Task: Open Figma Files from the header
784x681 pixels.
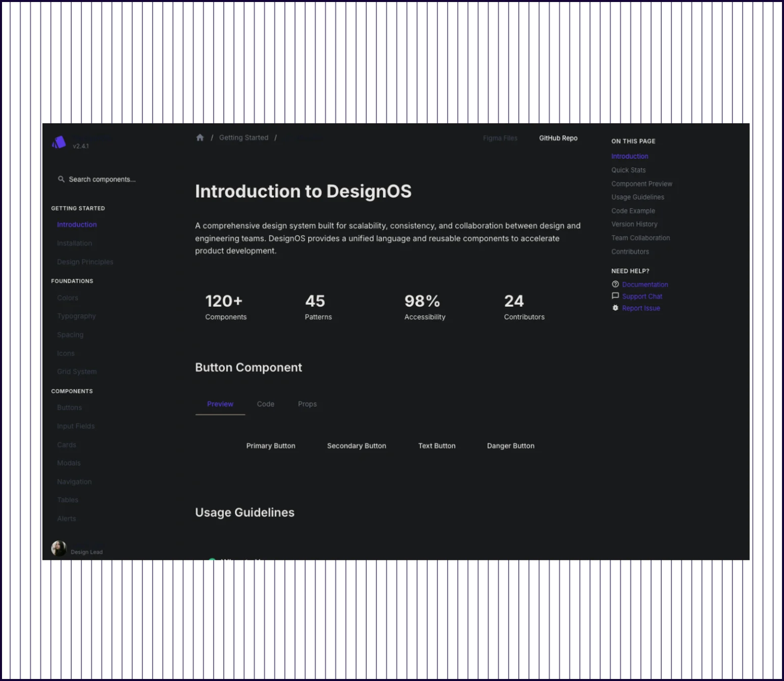Action: [500, 137]
